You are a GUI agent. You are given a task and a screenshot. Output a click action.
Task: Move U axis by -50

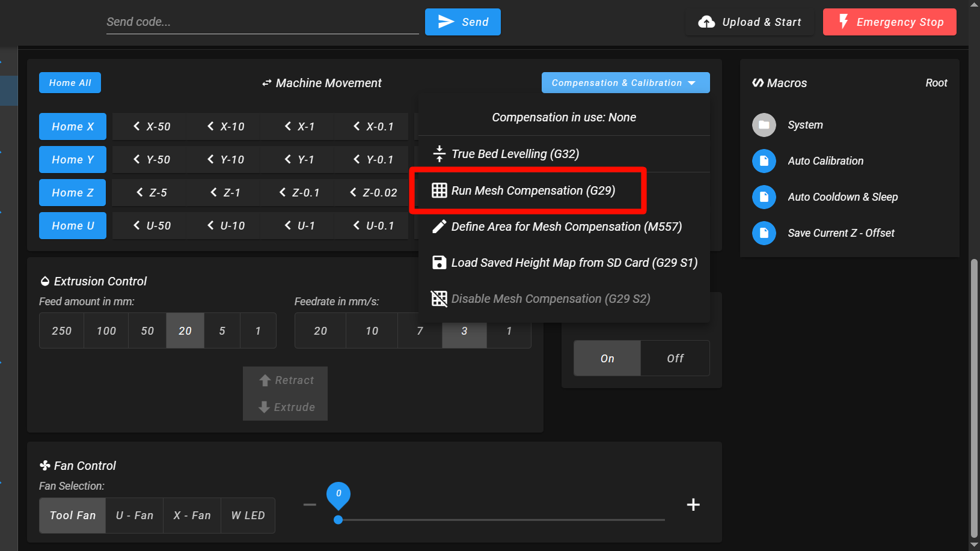(152, 226)
